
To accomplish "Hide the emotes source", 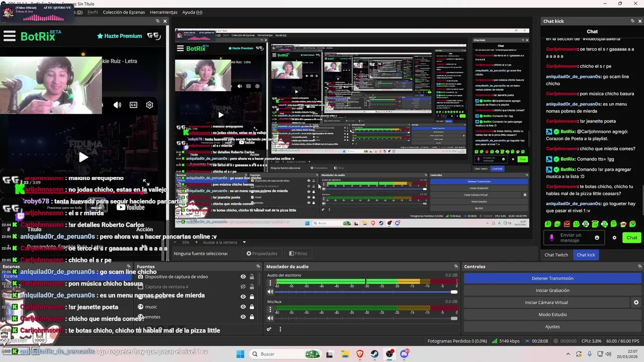I will (x=243, y=317).
